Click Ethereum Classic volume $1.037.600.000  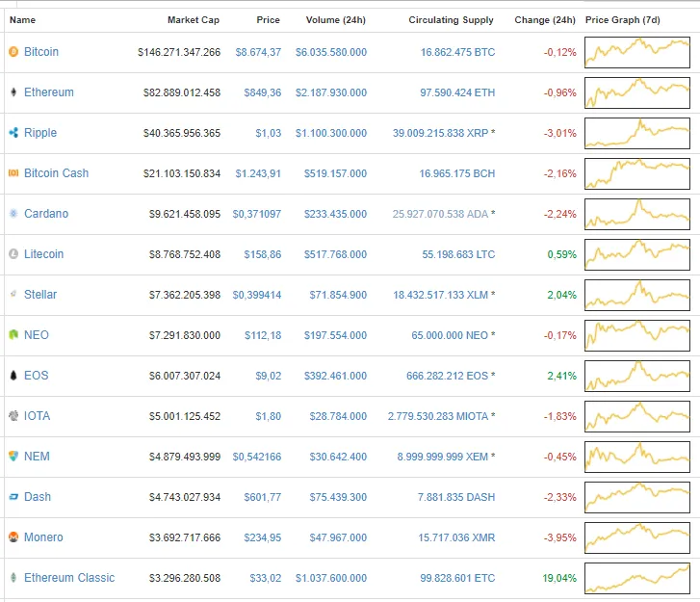(x=331, y=578)
